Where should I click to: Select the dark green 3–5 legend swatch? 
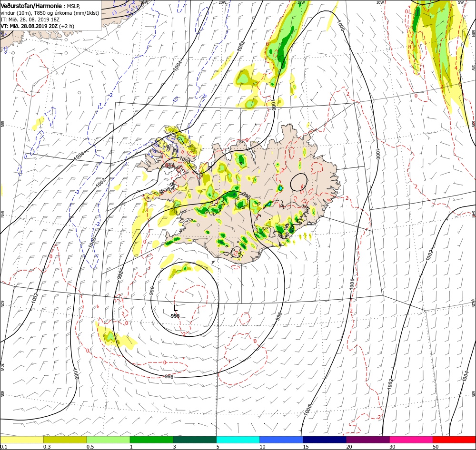[x=195, y=440]
